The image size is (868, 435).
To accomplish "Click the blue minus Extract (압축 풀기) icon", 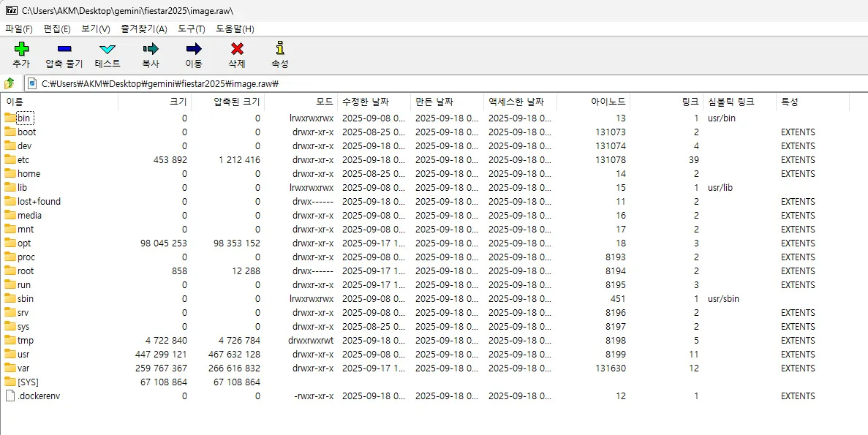I will pos(64,50).
